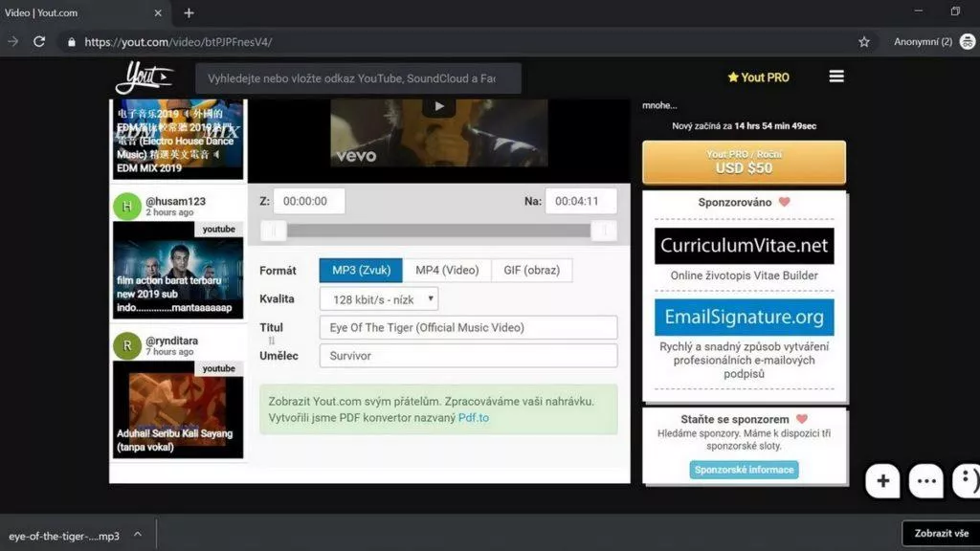Open the Pdf.to link
The width and height of the screenshot is (980, 551).
[x=473, y=417]
